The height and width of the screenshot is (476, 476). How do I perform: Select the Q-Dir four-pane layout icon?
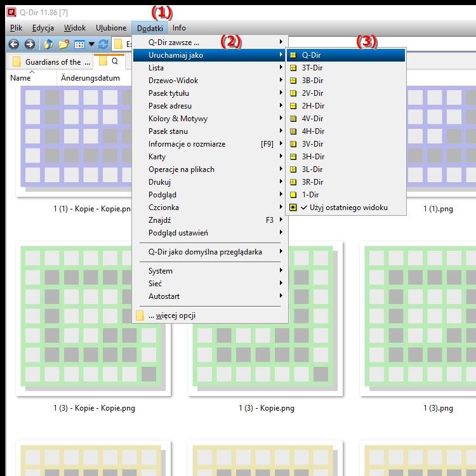point(293,55)
